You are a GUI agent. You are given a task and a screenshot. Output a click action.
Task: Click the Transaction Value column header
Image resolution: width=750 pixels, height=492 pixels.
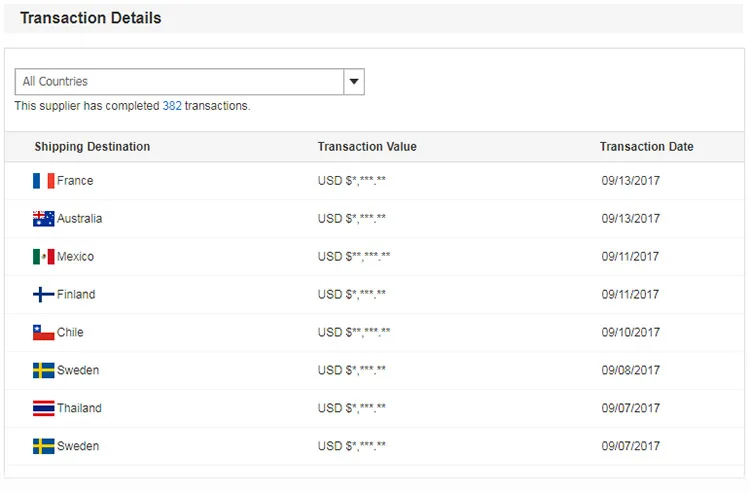[x=367, y=147]
